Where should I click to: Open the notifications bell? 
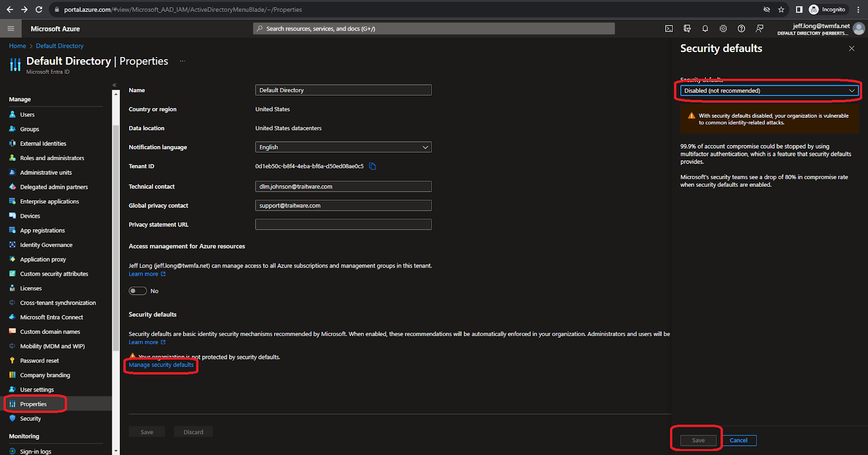click(x=705, y=29)
